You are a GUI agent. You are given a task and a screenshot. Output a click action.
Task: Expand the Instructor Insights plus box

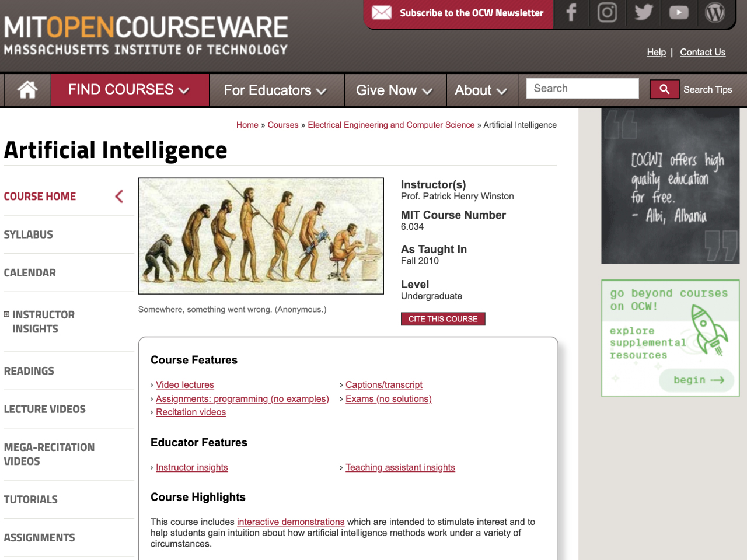coord(6,314)
